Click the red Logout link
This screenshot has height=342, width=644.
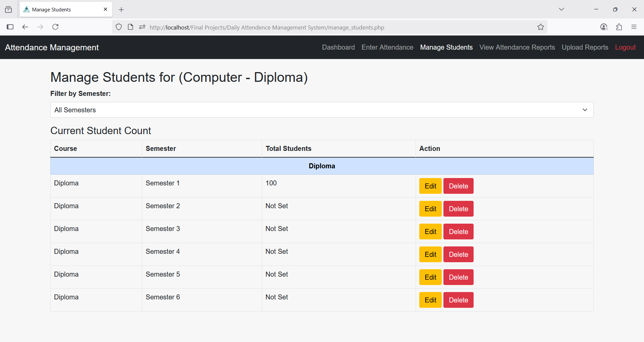point(625,47)
